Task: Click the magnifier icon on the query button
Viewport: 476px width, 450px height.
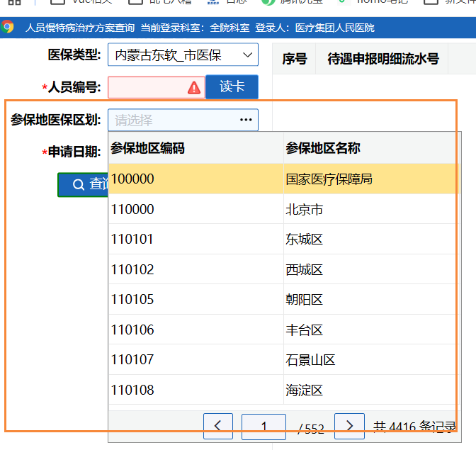Action: [79, 184]
